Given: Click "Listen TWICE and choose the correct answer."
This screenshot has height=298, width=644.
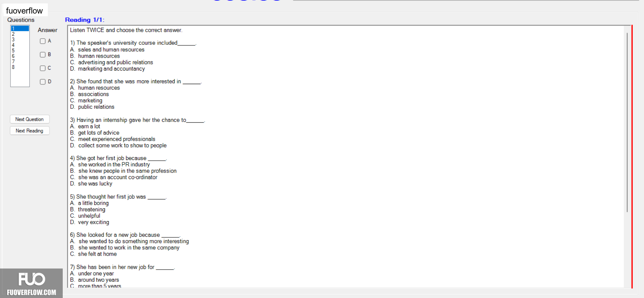Looking at the screenshot, I should (126, 30).
